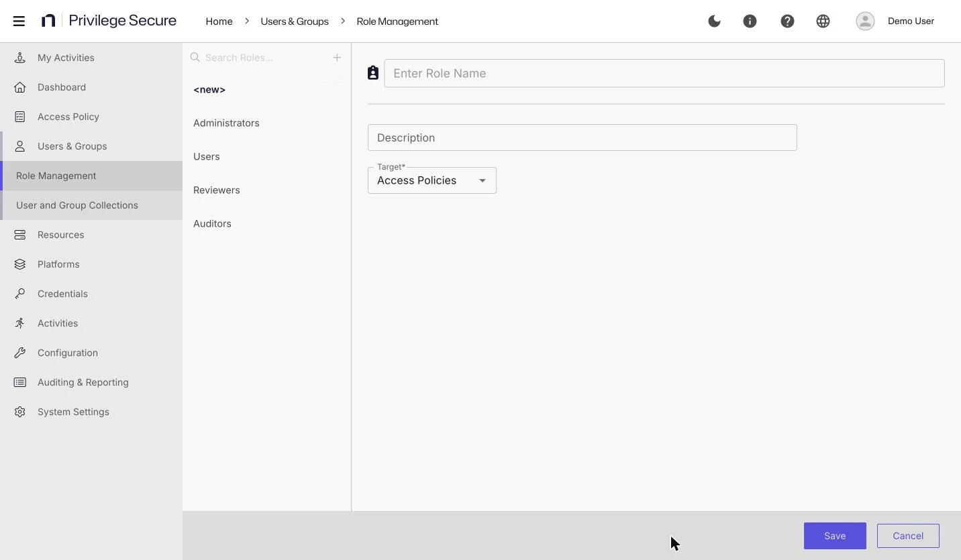The height and width of the screenshot is (560, 961).
Task: Open Access Policy in sidebar
Action: 91,117
